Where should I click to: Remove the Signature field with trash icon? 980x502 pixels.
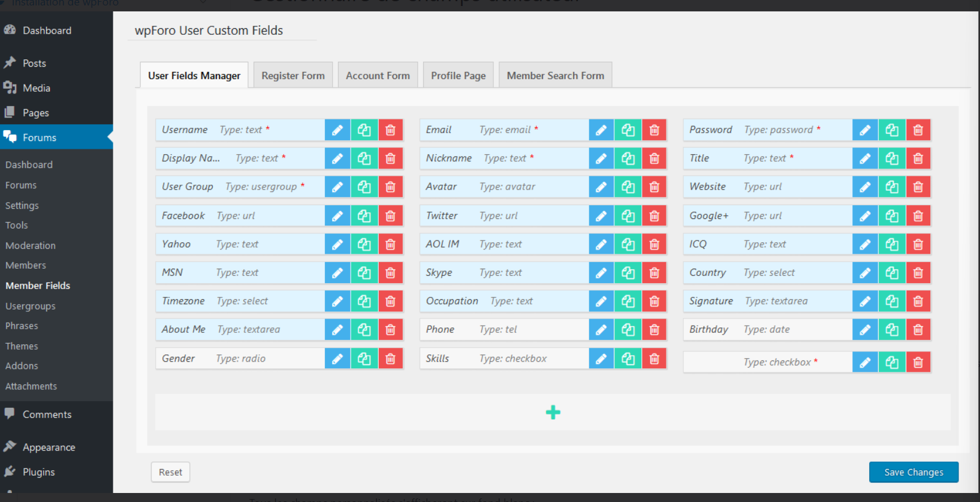click(x=918, y=301)
